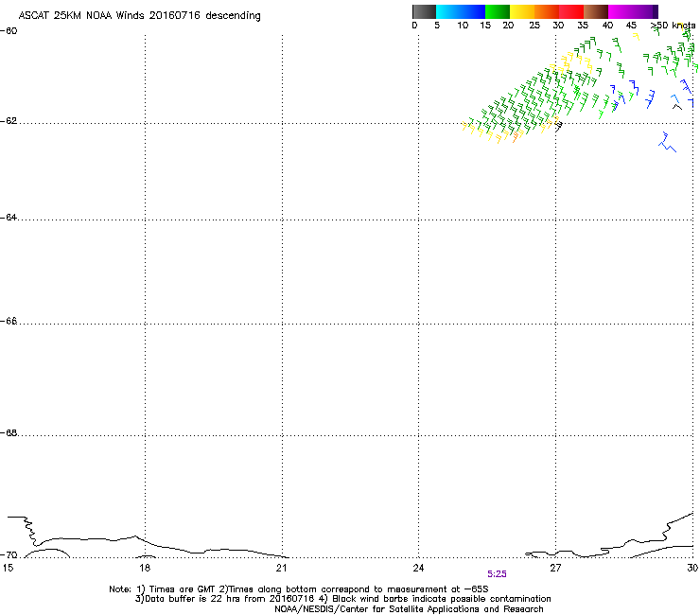Click the -66 latitude axis label
Screen dimensions: 700x615
(x=9, y=322)
